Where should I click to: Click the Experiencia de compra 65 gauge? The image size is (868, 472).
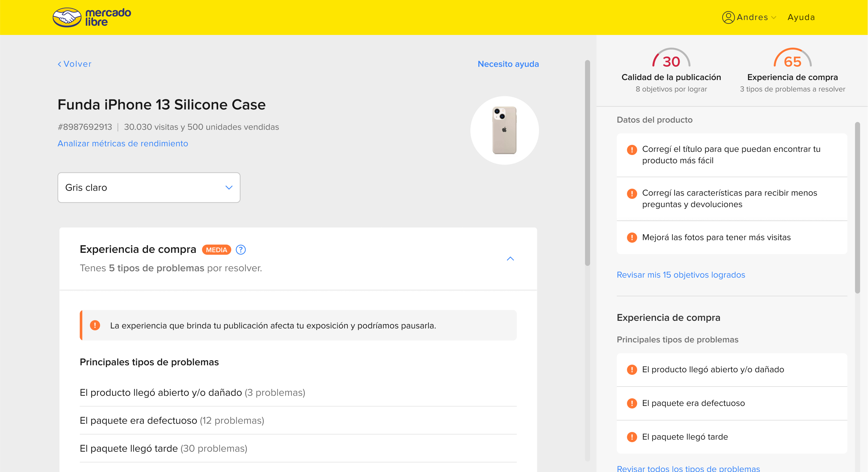pyautogui.click(x=792, y=59)
